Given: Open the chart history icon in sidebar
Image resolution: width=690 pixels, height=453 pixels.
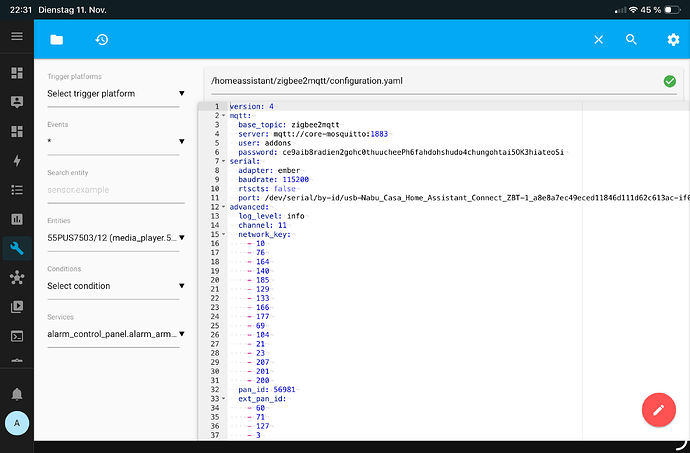Looking at the screenshot, I should [17, 219].
